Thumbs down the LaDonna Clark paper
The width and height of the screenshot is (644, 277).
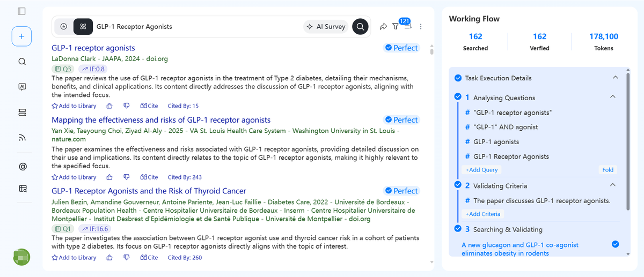pos(127,106)
